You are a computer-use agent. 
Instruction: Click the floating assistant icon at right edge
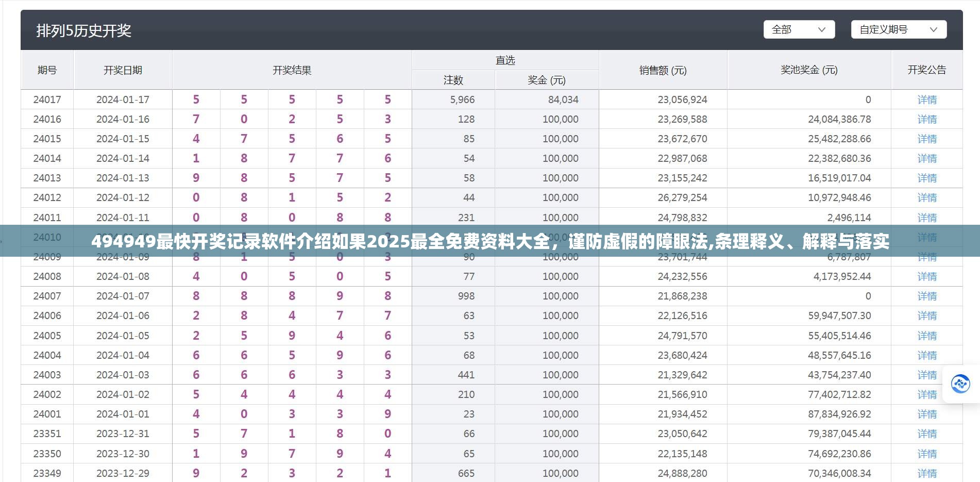pyautogui.click(x=960, y=384)
